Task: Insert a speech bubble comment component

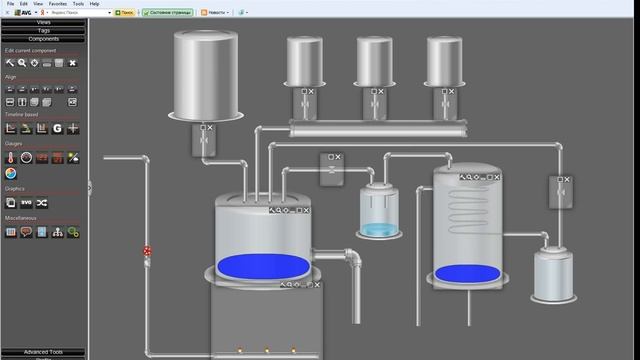Action: pos(26,232)
